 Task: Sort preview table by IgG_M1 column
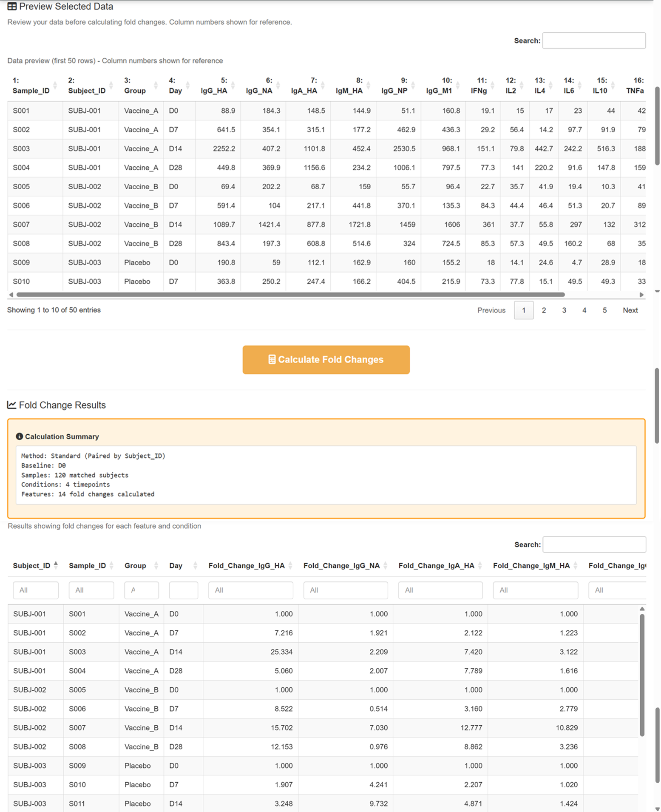coord(443,85)
